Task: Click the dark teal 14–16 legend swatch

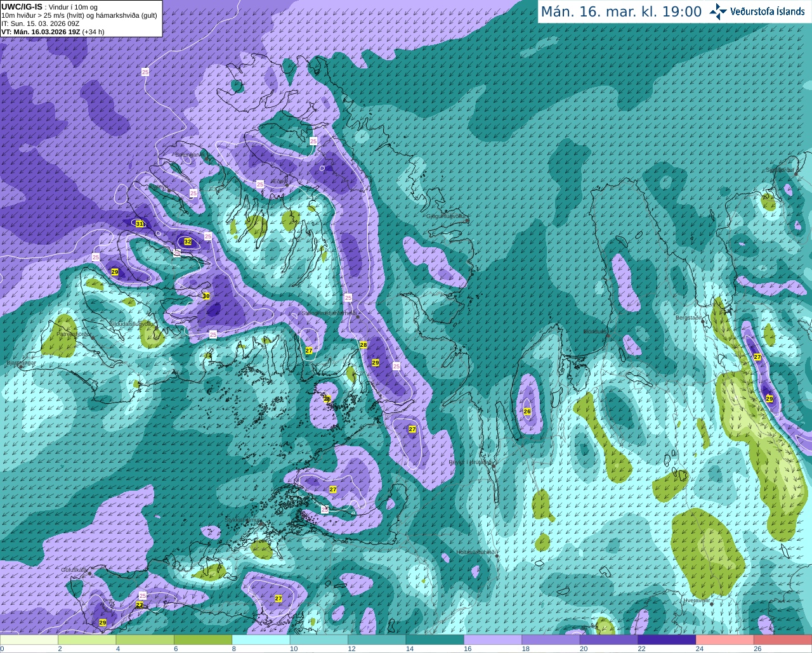Action: coord(435,640)
